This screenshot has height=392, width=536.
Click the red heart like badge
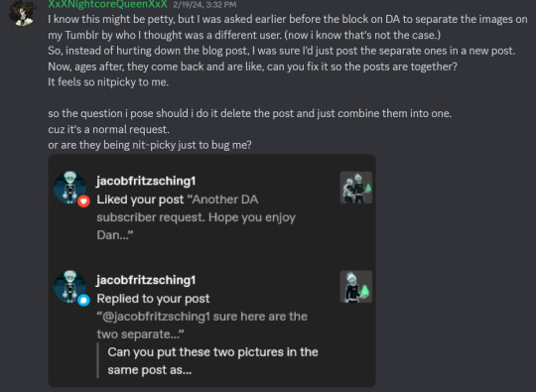pos(83,200)
